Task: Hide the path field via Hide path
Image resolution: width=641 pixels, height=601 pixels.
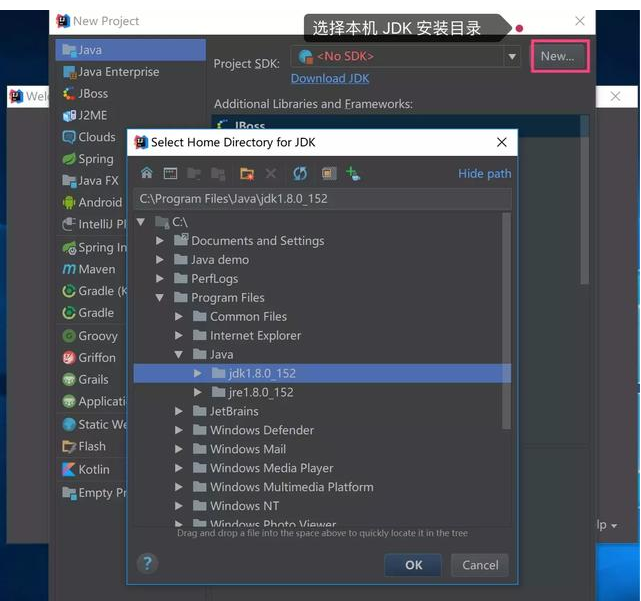Action: click(x=484, y=173)
